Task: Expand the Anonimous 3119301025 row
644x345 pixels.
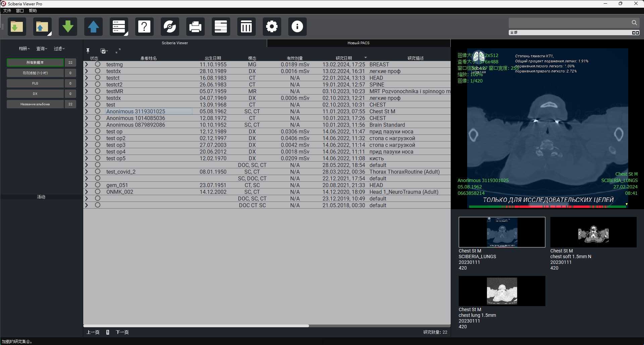Action: (x=87, y=111)
